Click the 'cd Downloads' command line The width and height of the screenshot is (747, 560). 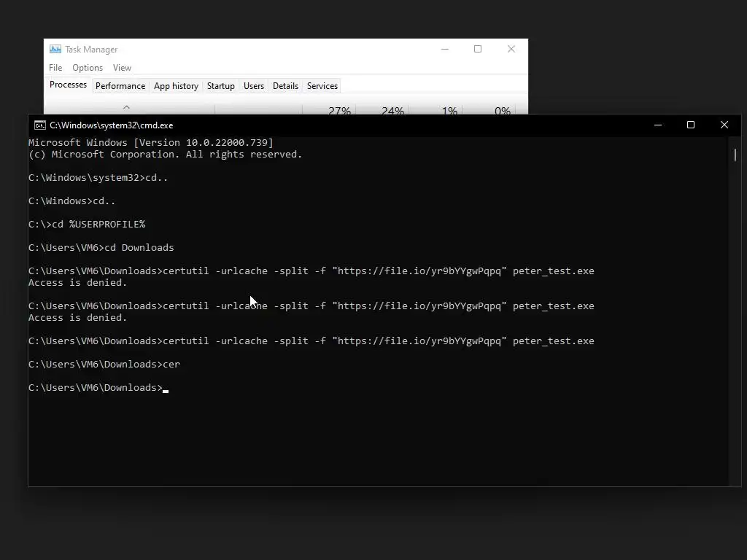pos(101,248)
